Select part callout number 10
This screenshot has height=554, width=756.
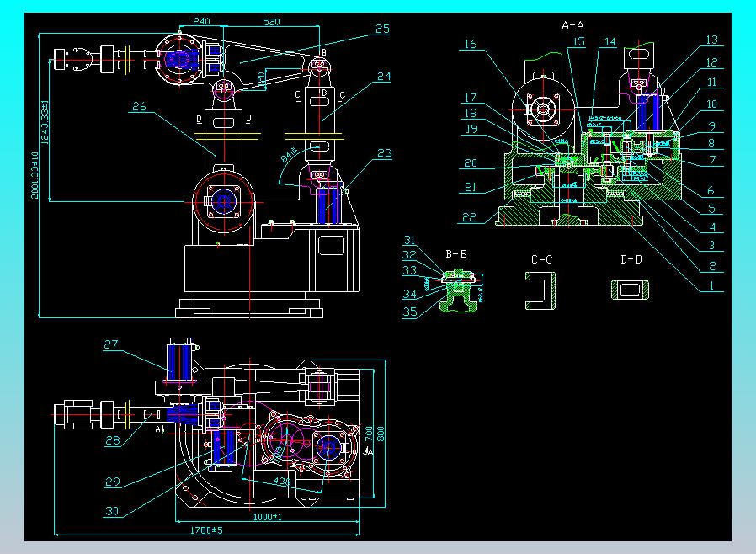712,104
